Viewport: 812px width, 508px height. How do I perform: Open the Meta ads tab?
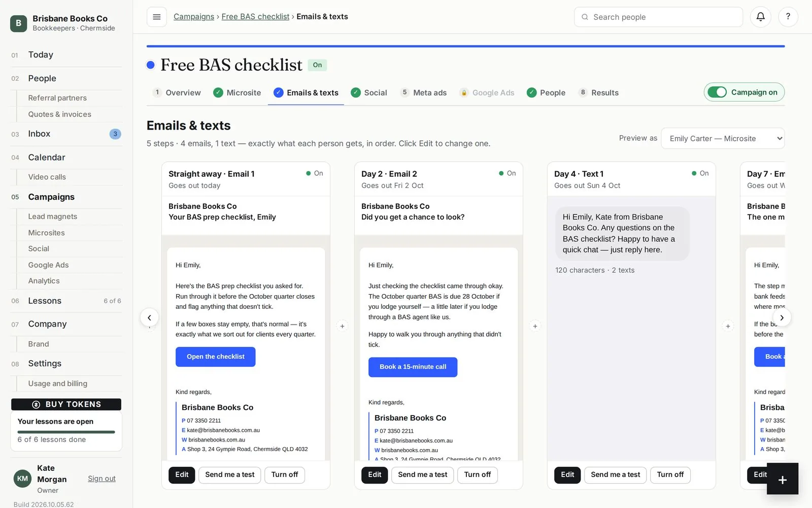(x=424, y=92)
